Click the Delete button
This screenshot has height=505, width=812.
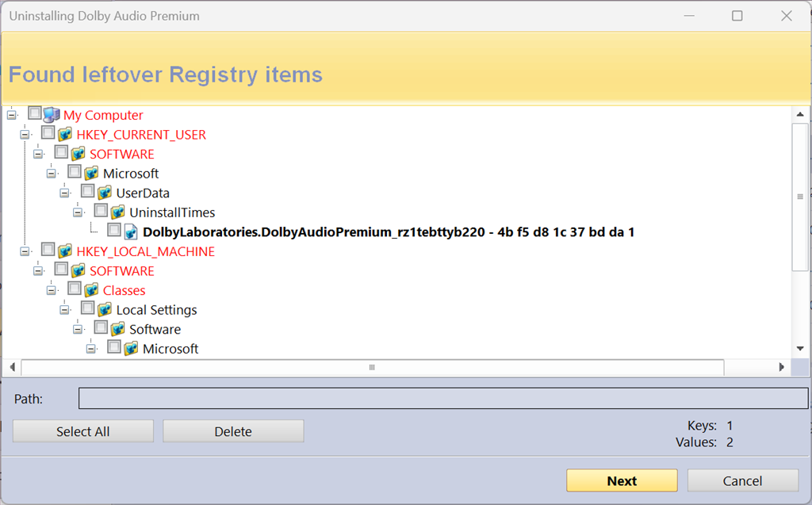pyautogui.click(x=233, y=431)
